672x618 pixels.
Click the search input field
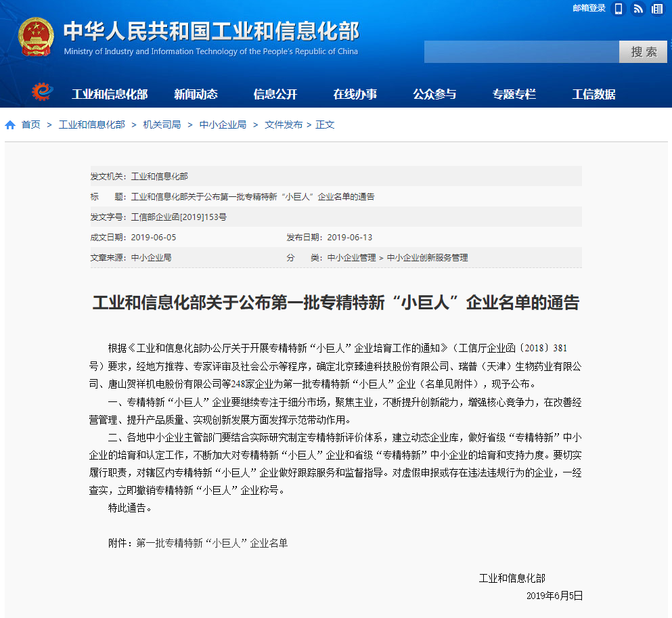coord(521,52)
